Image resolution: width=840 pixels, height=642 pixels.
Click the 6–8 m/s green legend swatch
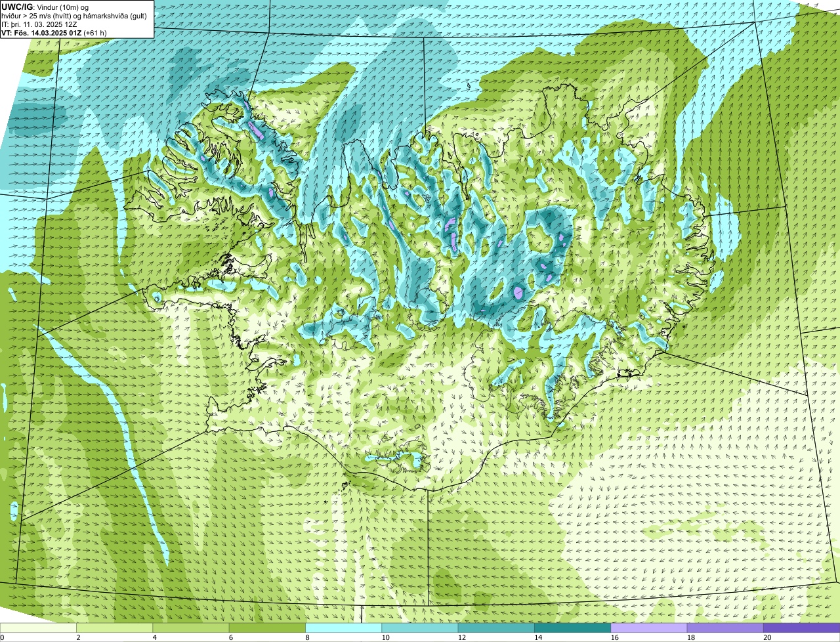point(267,628)
